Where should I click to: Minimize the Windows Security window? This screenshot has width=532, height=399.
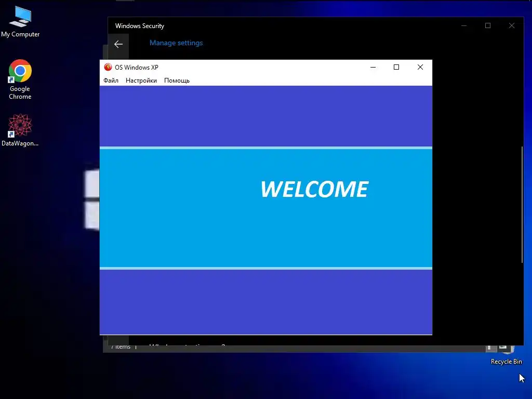click(464, 26)
